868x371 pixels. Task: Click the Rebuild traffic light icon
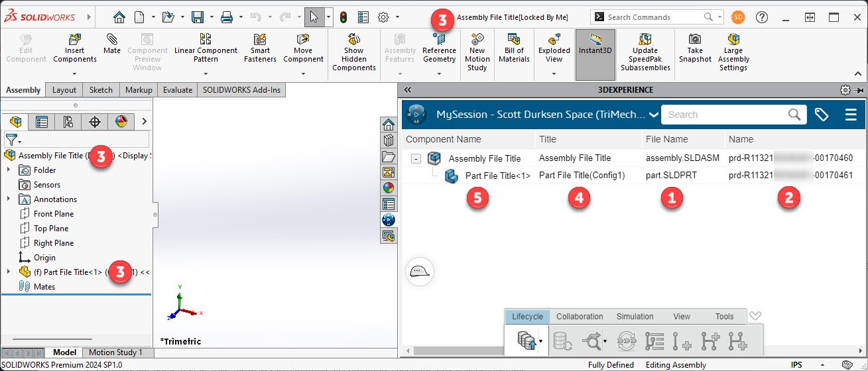343,17
